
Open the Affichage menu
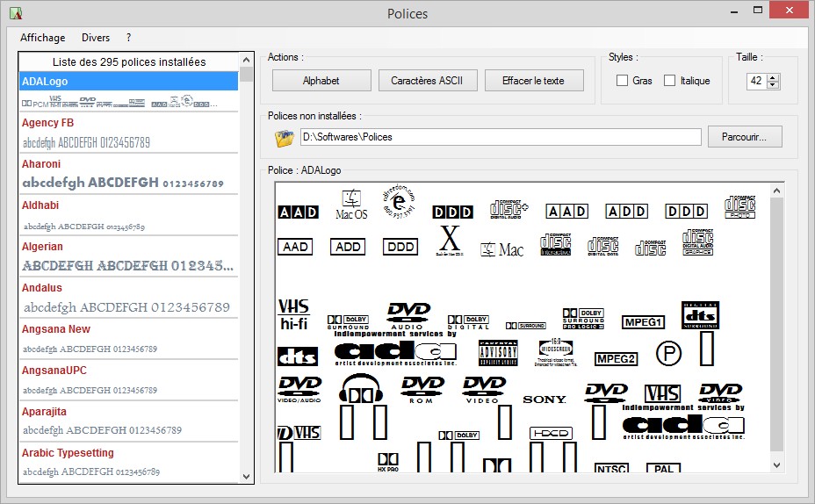43,38
